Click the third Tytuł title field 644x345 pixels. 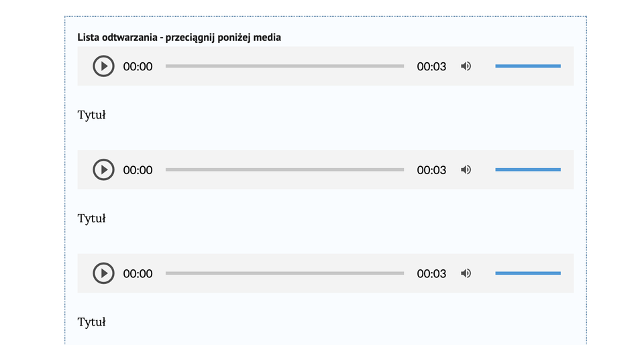pos(92,322)
